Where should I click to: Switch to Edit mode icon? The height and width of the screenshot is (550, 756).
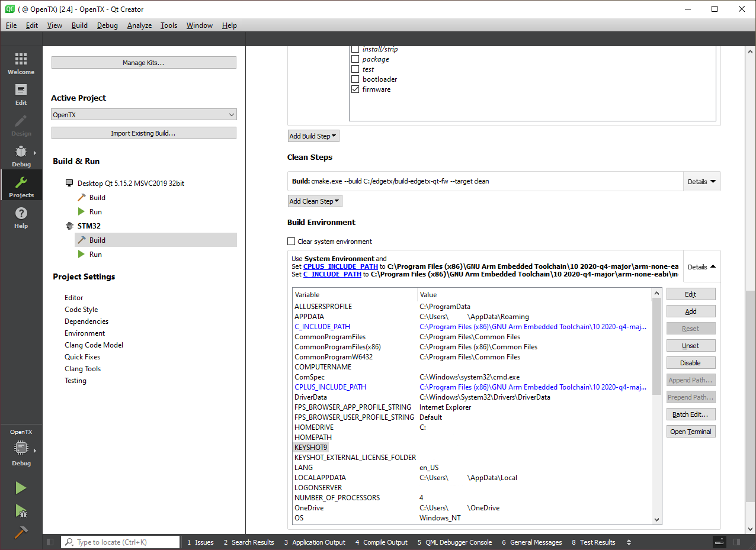click(21, 94)
